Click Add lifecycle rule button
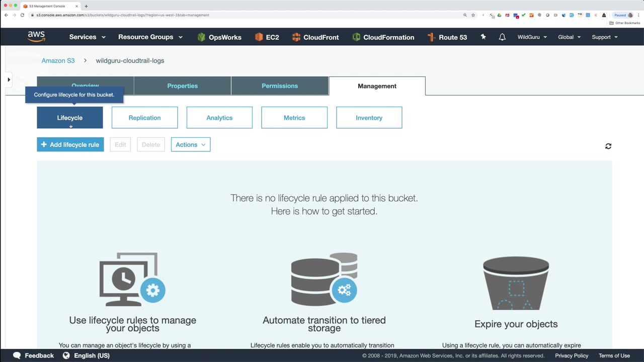This screenshot has height=362, width=644. coord(70,145)
